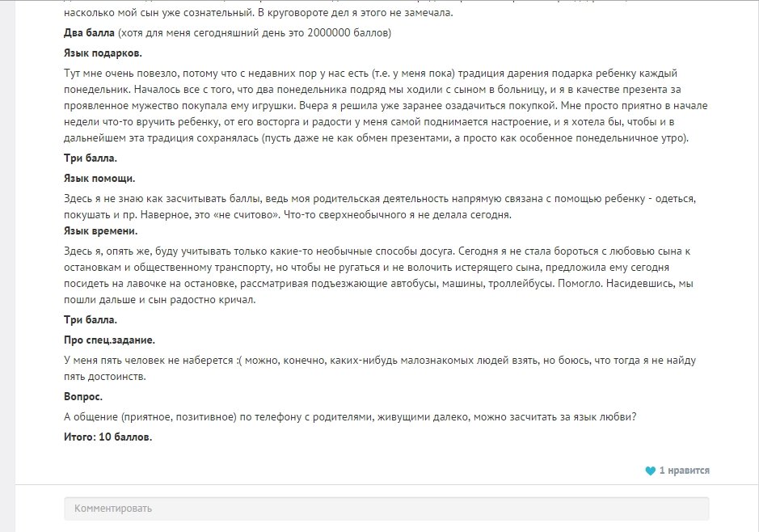Click the "Итого: 10 баллов." line
This screenshot has height=532, width=759.
click(x=108, y=437)
